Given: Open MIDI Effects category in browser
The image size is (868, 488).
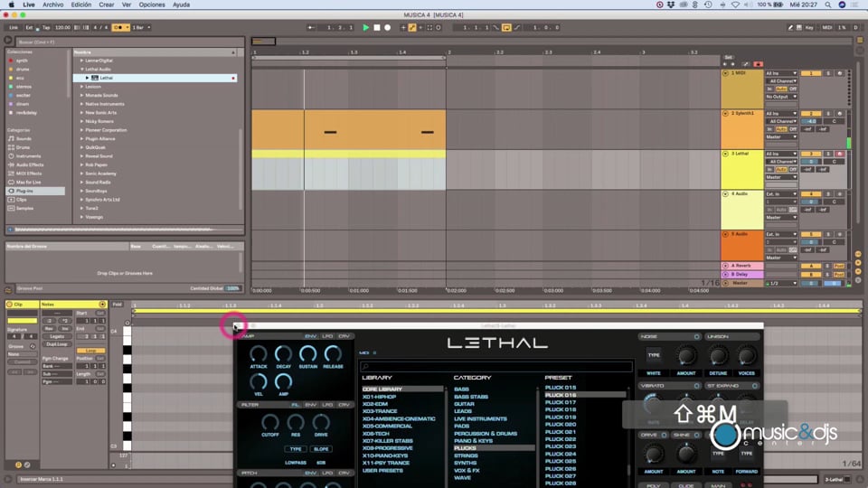Looking at the screenshot, I should click(x=29, y=174).
